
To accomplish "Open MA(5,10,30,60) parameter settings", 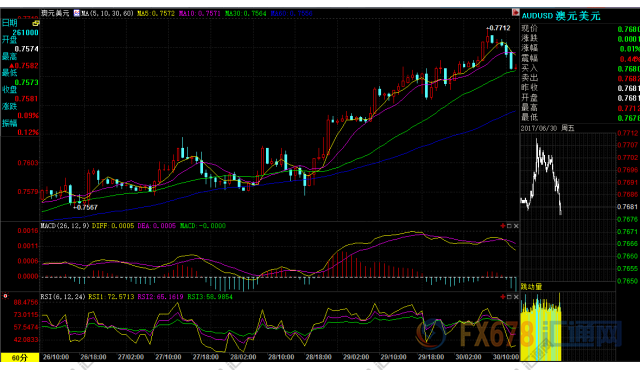I will click(107, 13).
